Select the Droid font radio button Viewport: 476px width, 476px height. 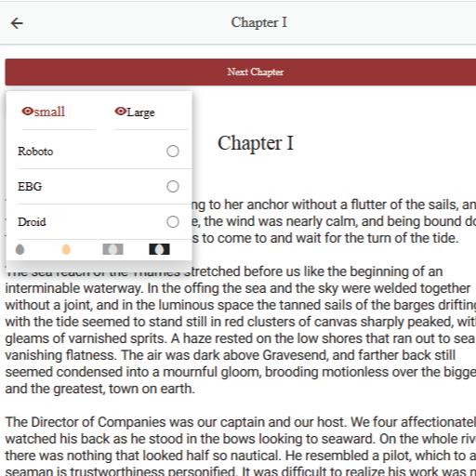(x=173, y=222)
